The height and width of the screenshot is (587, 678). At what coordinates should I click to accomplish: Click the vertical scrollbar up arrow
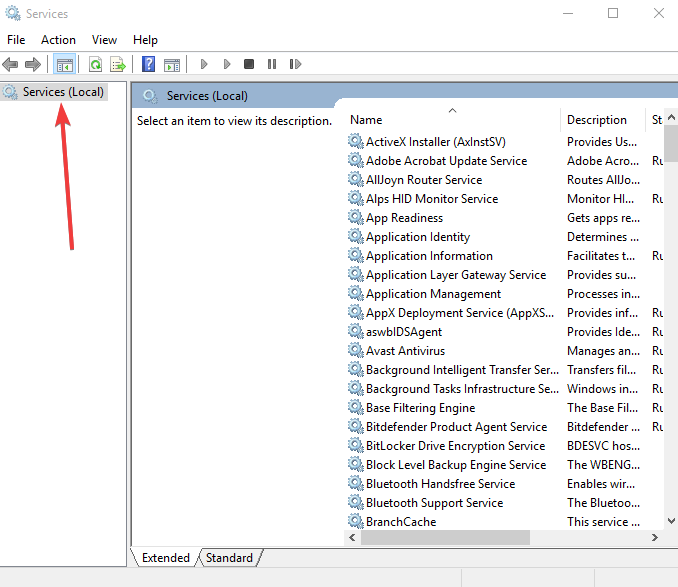(671, 117)
